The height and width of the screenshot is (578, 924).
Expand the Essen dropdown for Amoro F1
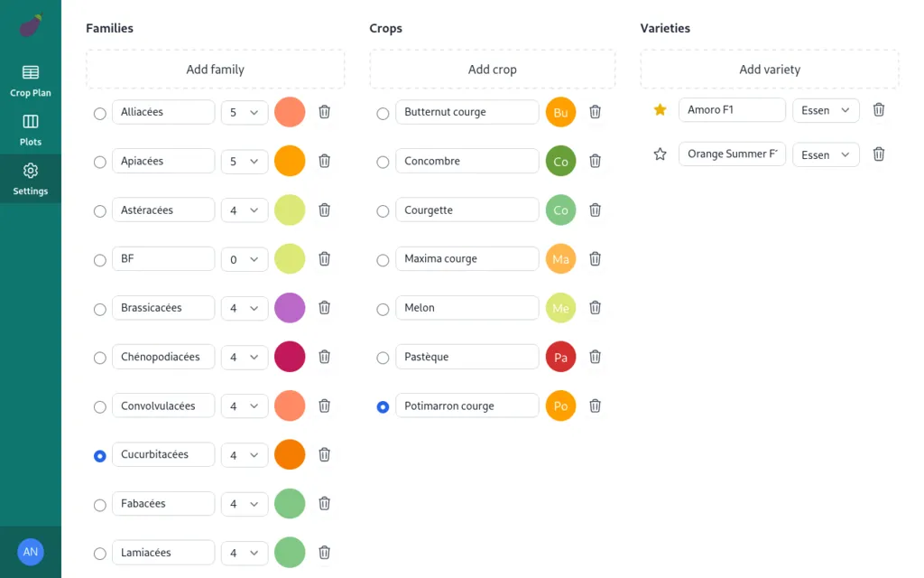[x=826, y=110]
